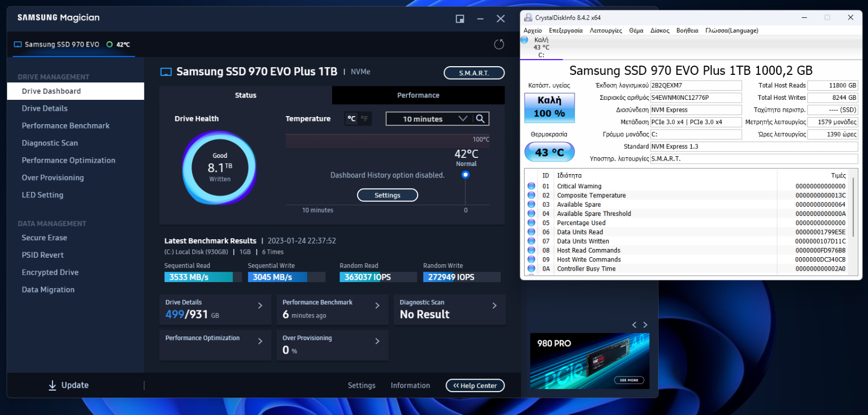Expand the Performance Benchmark card arrow
The width and height of the screenshot is (868, 415).
point(378,306)
